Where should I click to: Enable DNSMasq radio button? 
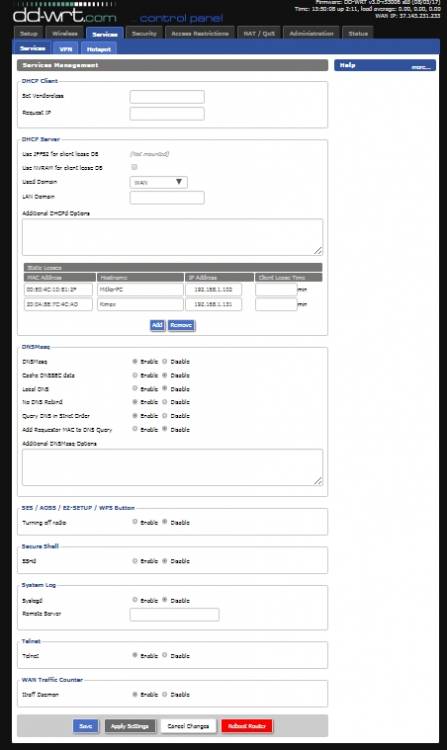pos(135,361)
